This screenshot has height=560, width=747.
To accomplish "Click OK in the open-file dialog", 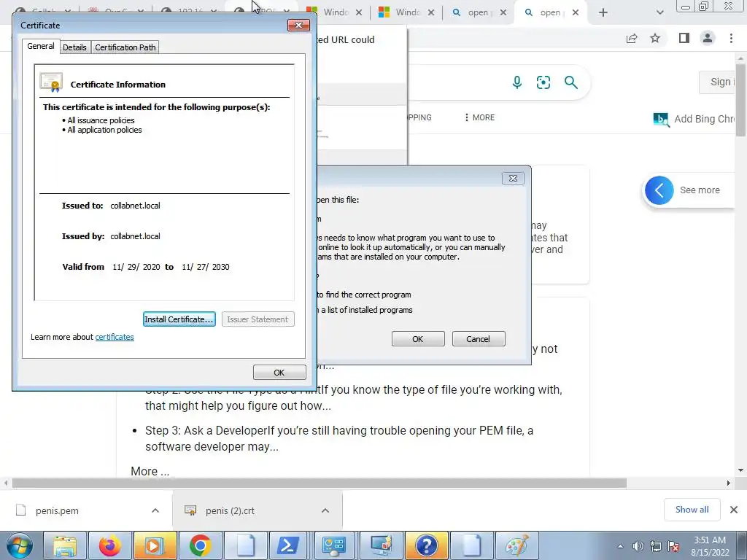I will (418, 338).
